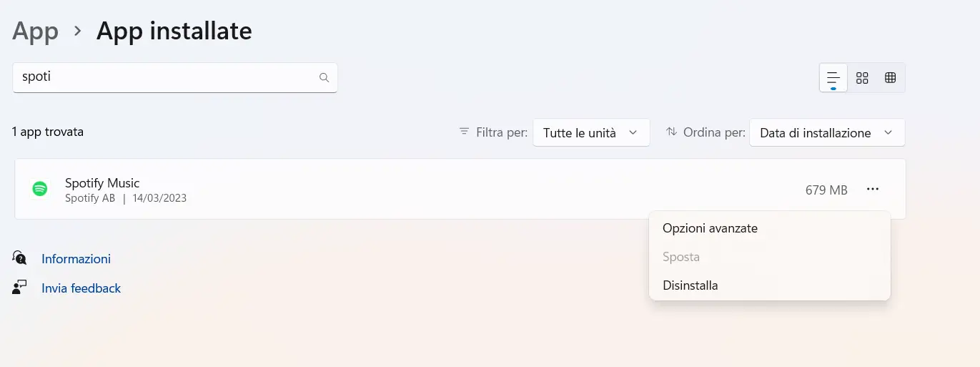980x367 pixels.
Task: Open the Tutte le unità dropdown
Action: pos(590,133)
